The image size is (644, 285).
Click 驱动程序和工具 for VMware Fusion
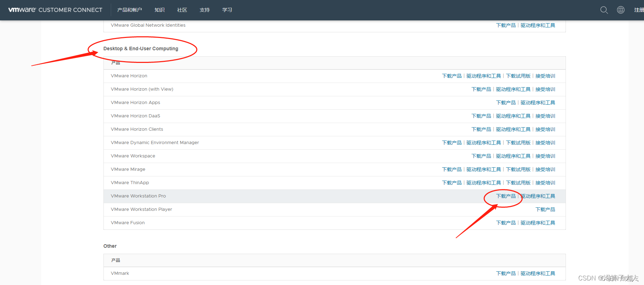(538, 223)
